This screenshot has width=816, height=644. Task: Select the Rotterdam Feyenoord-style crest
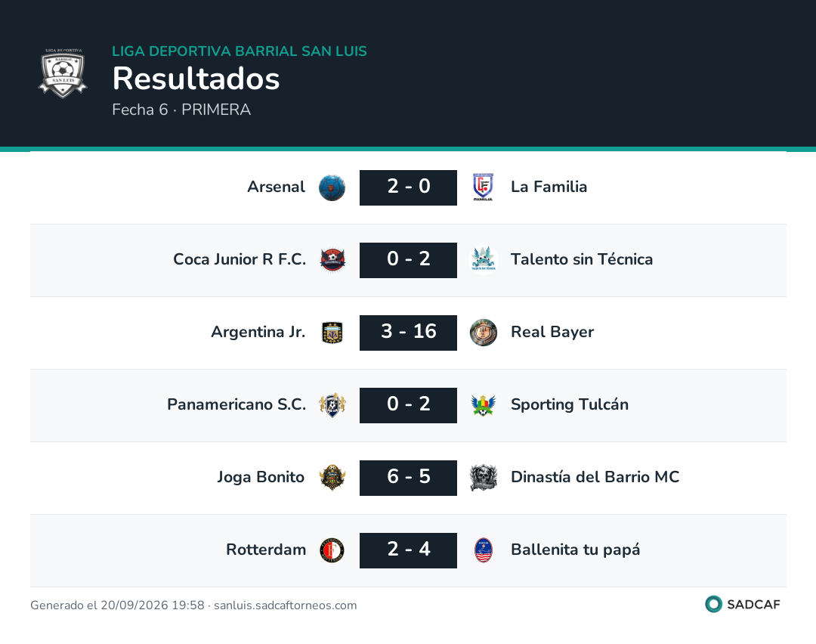tap(332, 550)
